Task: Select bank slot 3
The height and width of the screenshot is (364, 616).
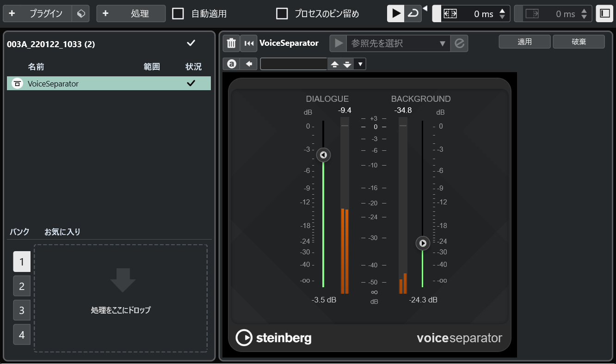Action: point(22,310)
